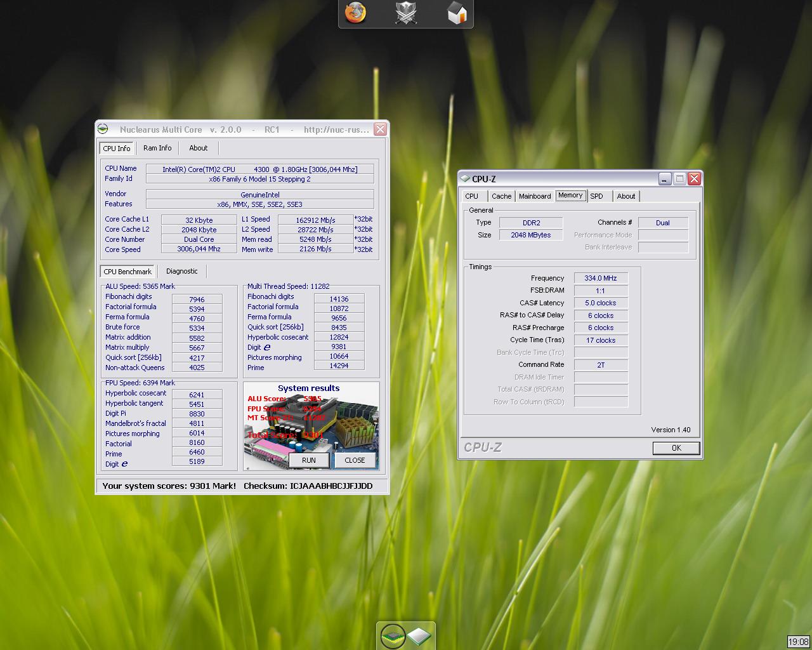Click the FSB:DRAM ratio 1:1
Viewport: 812px width, 650px height.
601,291
